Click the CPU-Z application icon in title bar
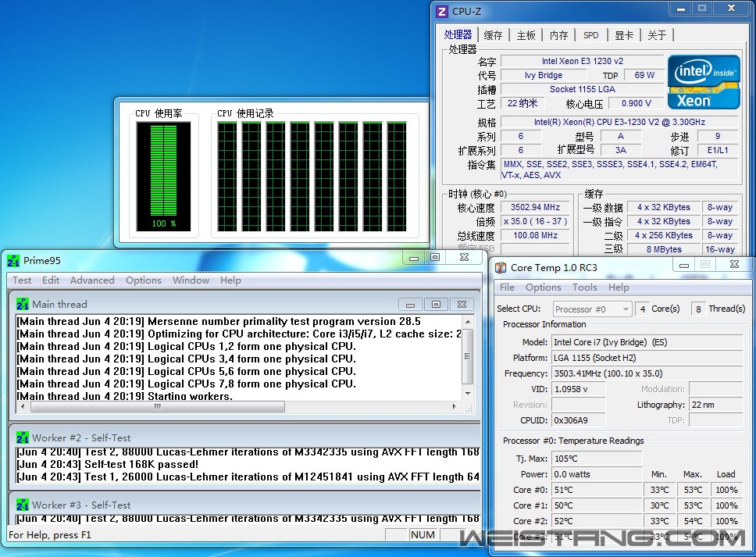The width and height of the screenshot is (756, 557). click(441, 11)
